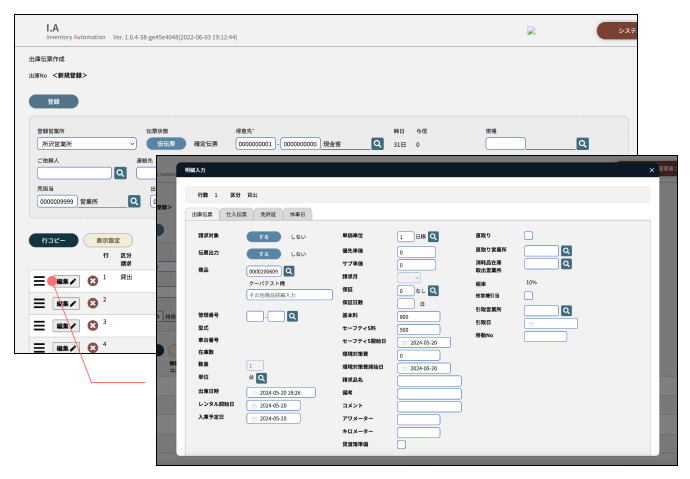Open the 請求月 dropdown
The width and height of the screenshot is (690, 479).
tap(409, 278)
